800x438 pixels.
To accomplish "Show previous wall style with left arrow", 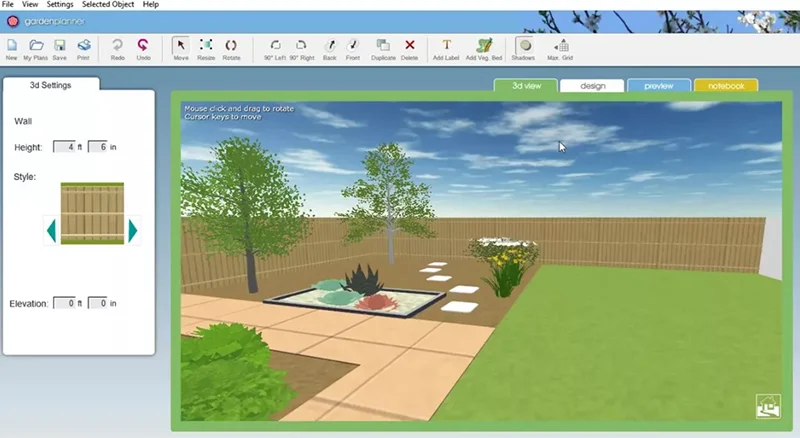I will (x=51, y=231).
